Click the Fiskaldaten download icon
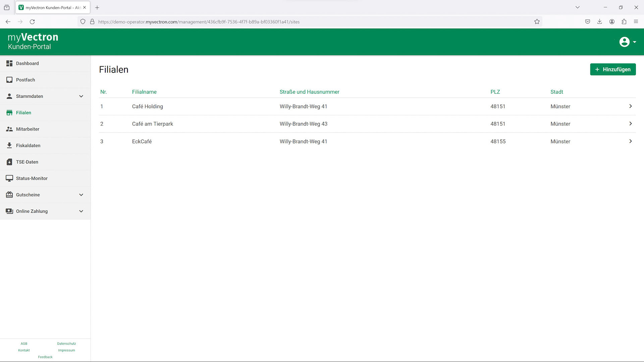This screenshot has height=362, width=644. click(x=9, y=145)
